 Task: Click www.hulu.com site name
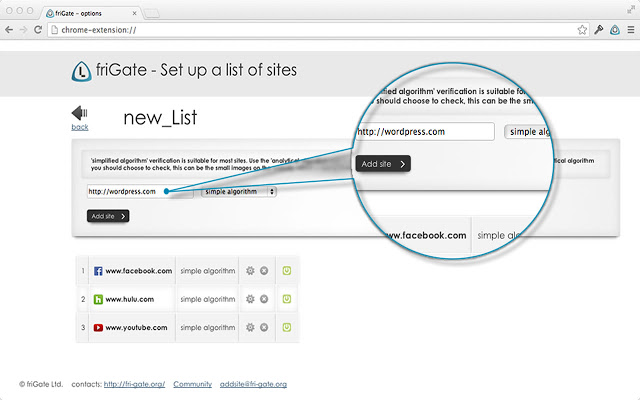(x=130, y=300)
